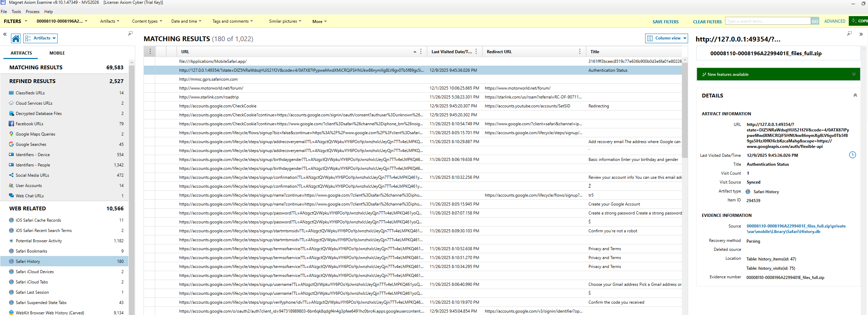Click the clock icon beside Last Visited Date/Time

tap(852, 155)
